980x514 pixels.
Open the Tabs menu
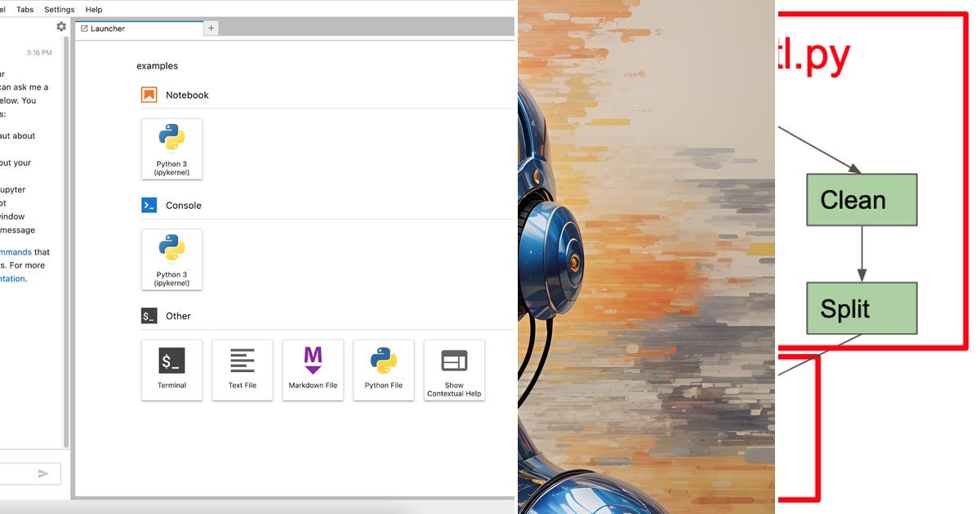pos(25,9)
